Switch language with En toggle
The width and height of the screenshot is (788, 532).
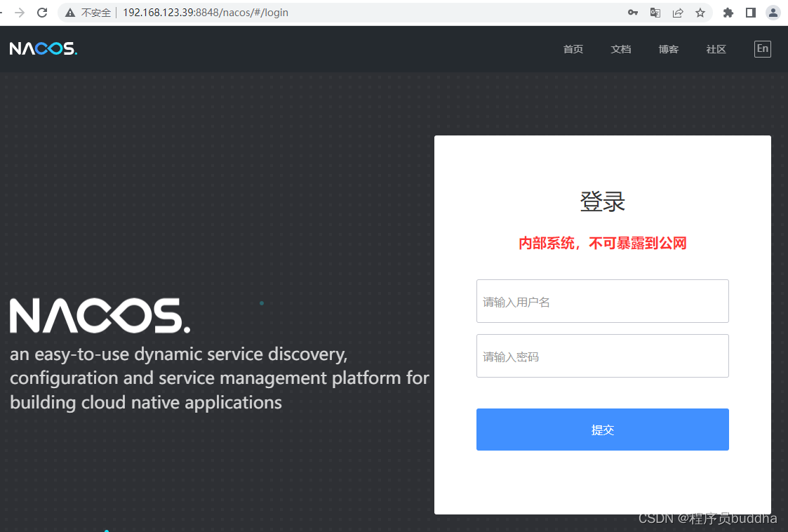click(x=762, y=48)
